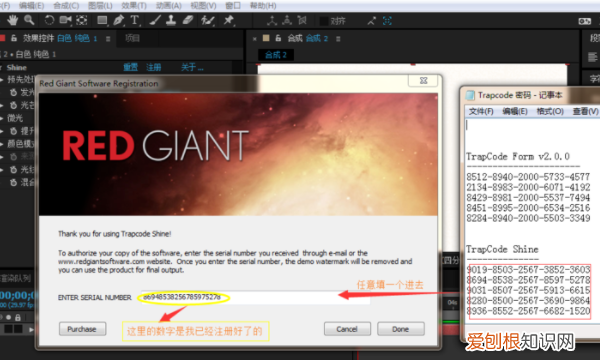
Task: Choose the World Axis mode icon
Action: click(x=287, y=21)
